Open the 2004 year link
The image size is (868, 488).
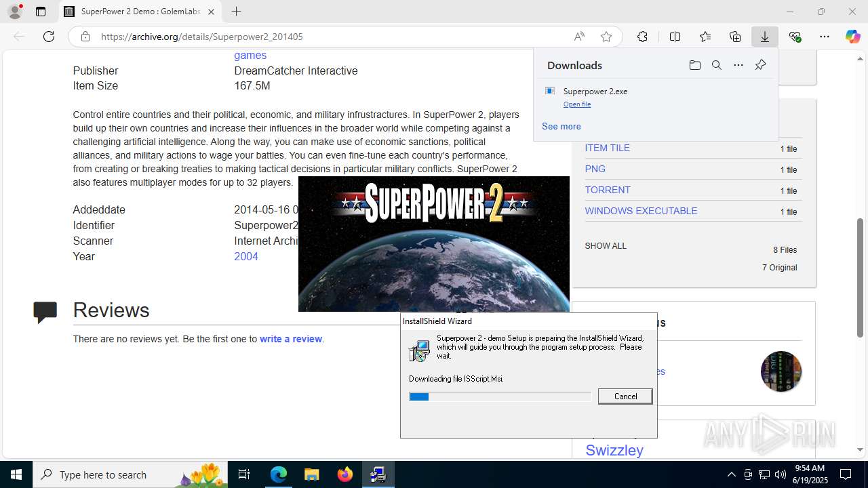point(246,256)
